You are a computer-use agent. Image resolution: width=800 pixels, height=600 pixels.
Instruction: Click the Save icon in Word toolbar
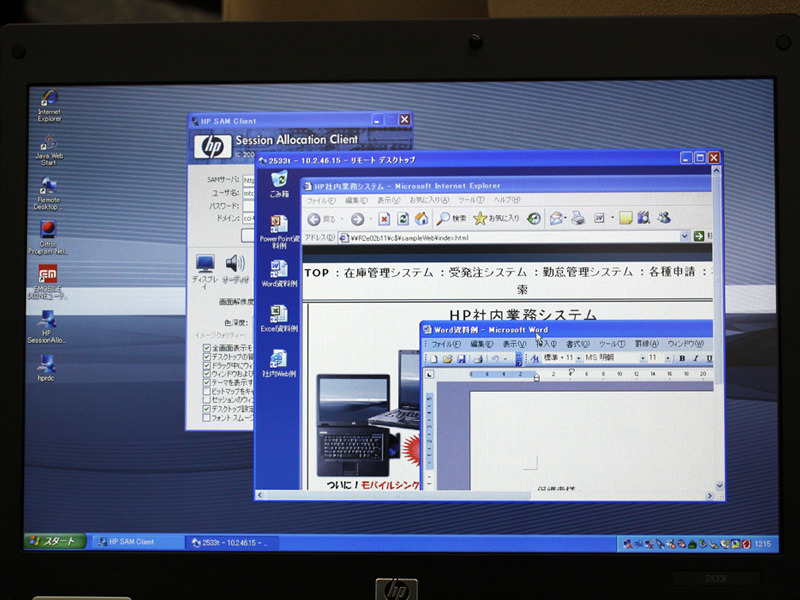coord(462,358)
